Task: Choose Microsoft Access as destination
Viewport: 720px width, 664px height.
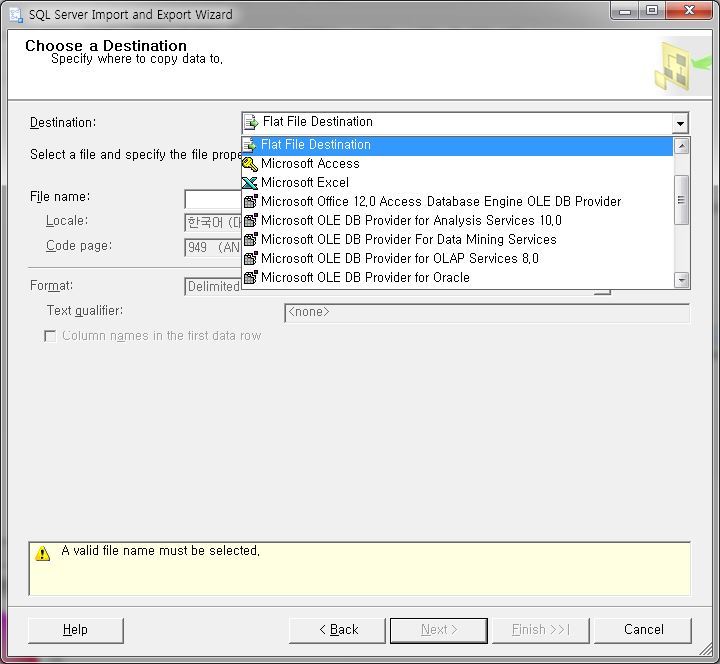Action: click(x=457, y=164)
